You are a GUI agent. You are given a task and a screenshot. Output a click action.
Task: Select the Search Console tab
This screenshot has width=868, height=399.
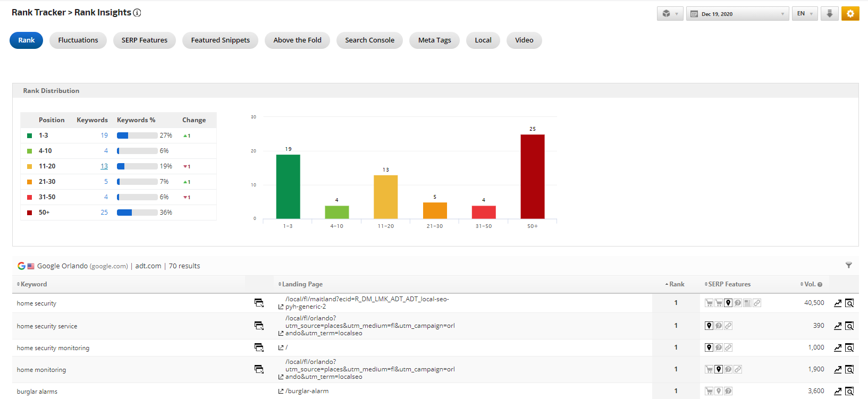click(369, 40)
